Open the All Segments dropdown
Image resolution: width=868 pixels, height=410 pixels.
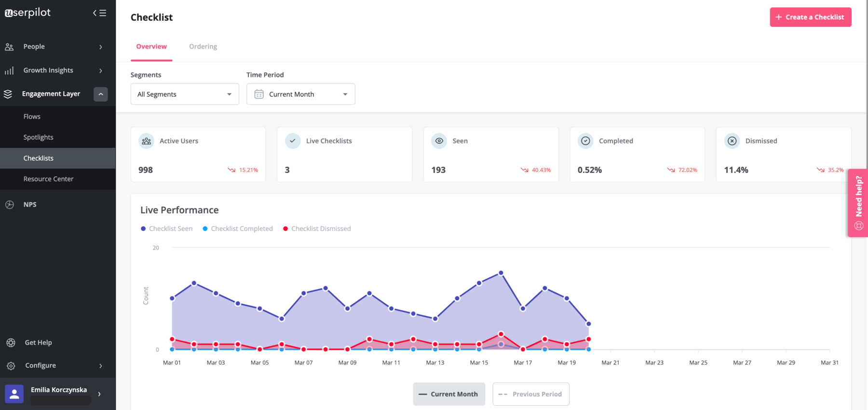point(185,94)
